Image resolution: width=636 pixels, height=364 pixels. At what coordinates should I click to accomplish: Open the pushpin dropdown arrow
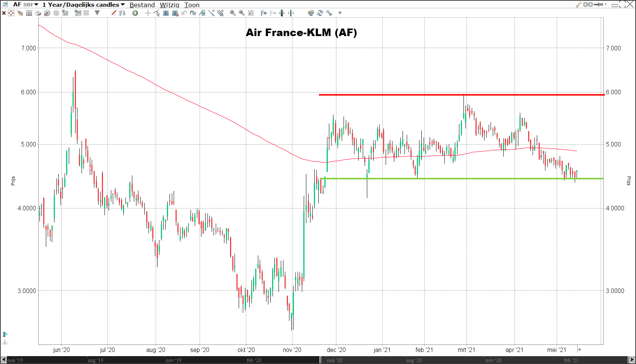pyautogui.click(x=606, y=5)
